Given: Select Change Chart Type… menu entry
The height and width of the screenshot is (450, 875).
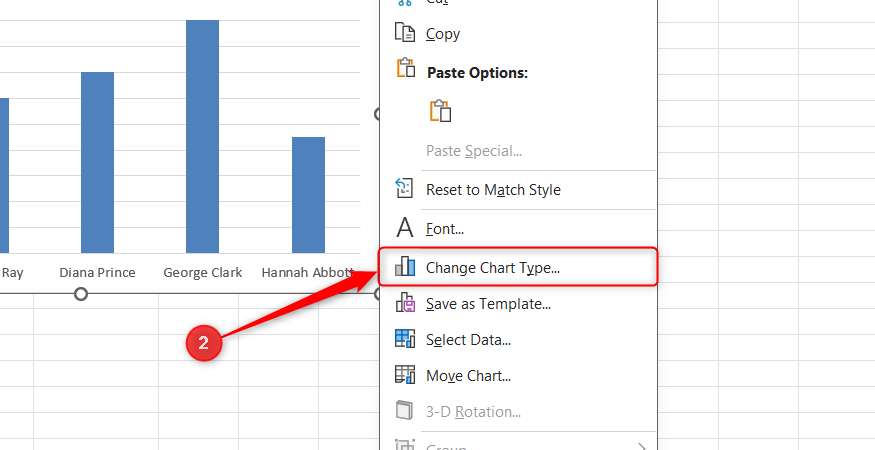Looking at the screenshot, I should tap(518, 267).
